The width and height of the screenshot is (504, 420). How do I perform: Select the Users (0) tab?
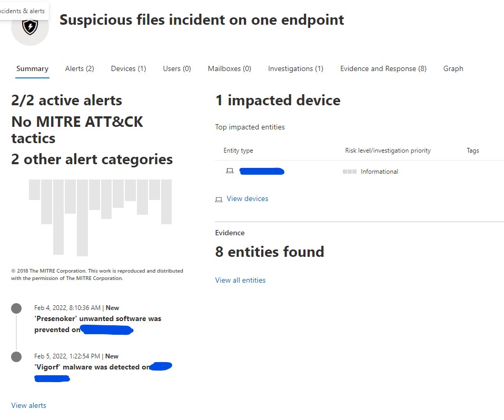coord(177,68)
